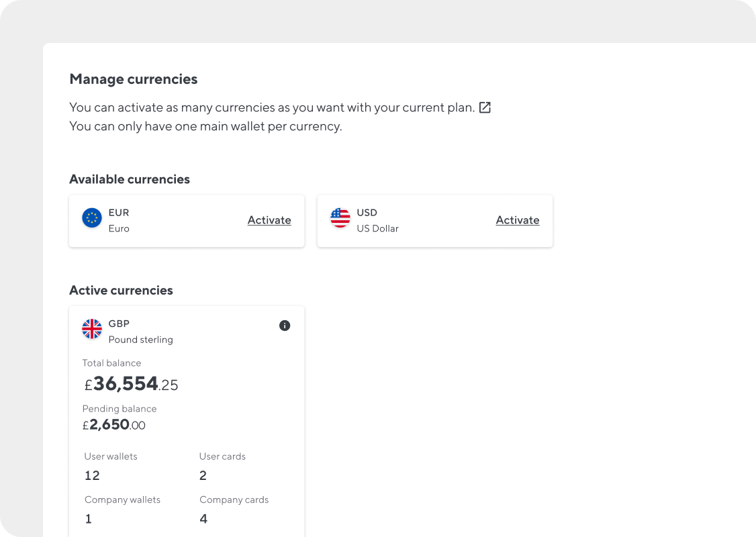
Task: Activate the EUR currency
Action: (x=269, y=220)
